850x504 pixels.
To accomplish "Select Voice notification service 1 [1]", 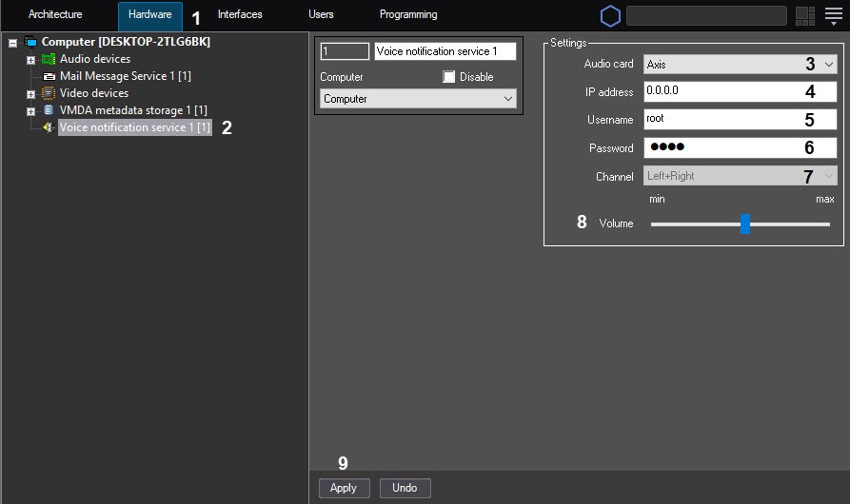I will point(135,127).
